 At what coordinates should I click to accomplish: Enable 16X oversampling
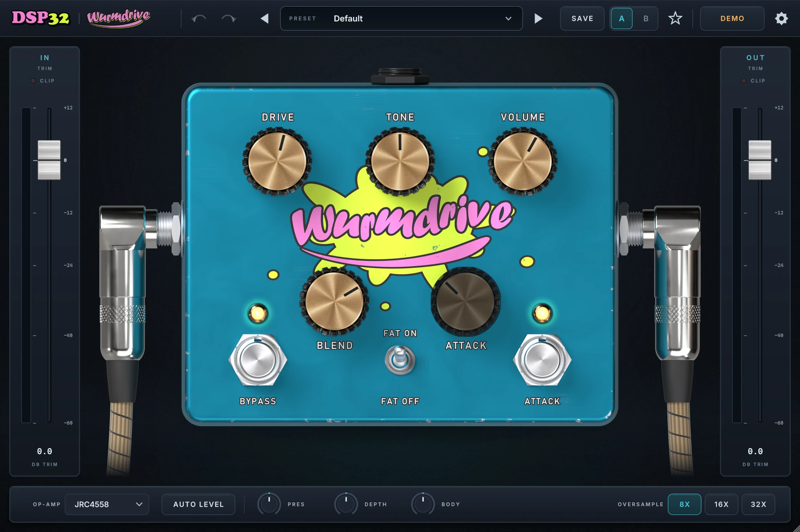pyautogui.click(x=722, y=504)
